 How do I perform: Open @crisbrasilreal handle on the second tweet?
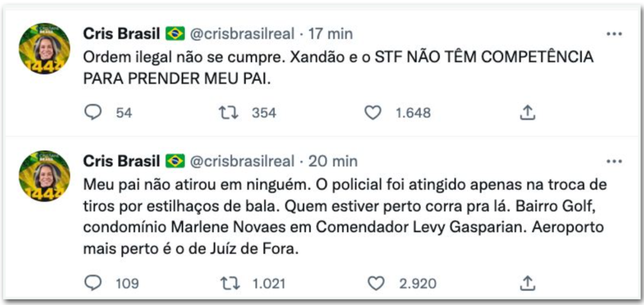click(x=241, y=161)
